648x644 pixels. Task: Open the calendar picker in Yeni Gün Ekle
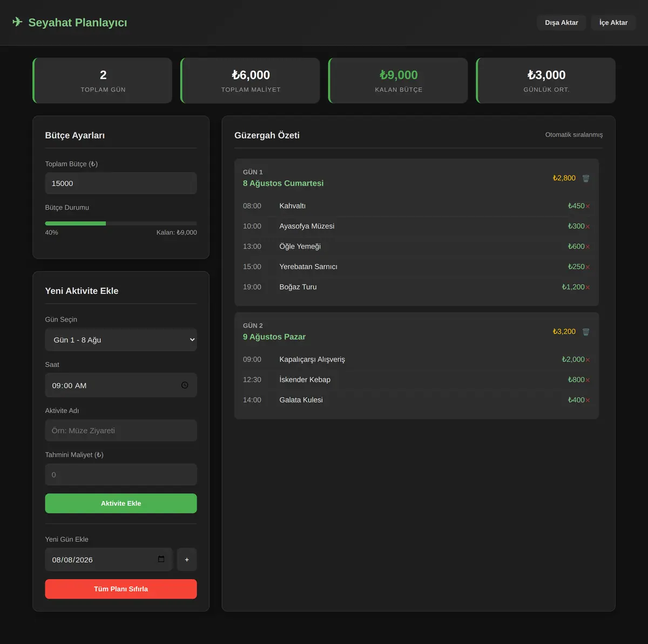pos(161,559)
